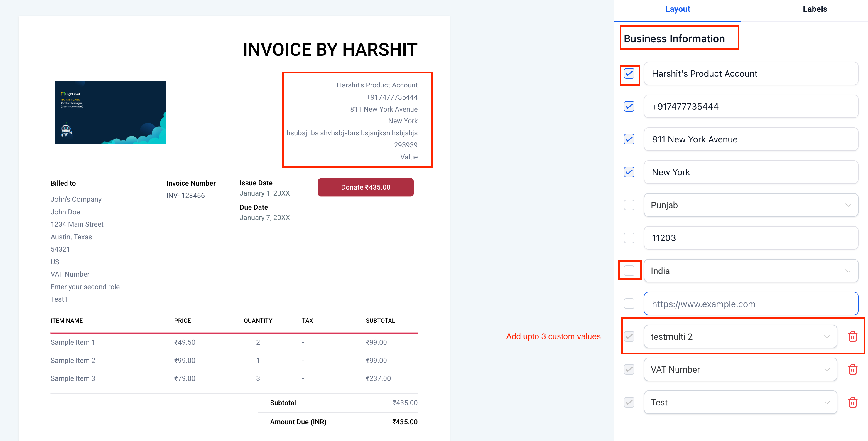The image size is (868, 441).
Task: Switch to the Labels tab
Action: pyautogui.click(x=814, y=9)
